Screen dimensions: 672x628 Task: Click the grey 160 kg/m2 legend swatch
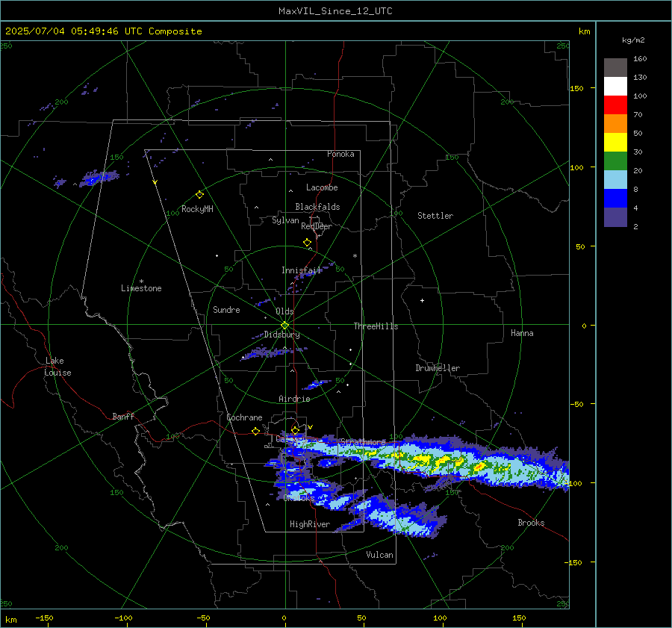click(x=615, y=67)
